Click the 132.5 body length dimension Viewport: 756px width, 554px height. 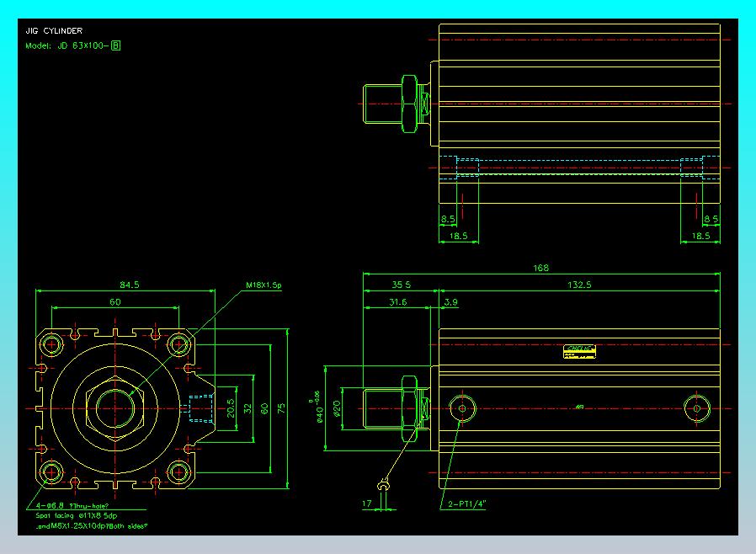[579, 285]
